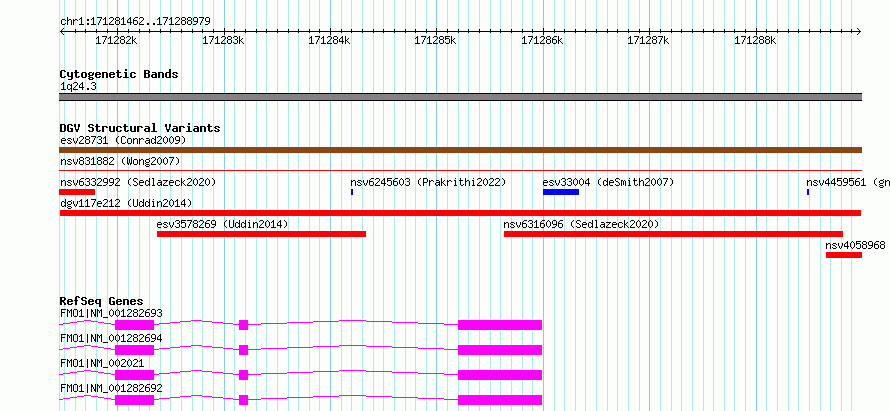Click the 171287k ruler tick label
This screenshot has height=411, width=890.
[x=648, y=40]
